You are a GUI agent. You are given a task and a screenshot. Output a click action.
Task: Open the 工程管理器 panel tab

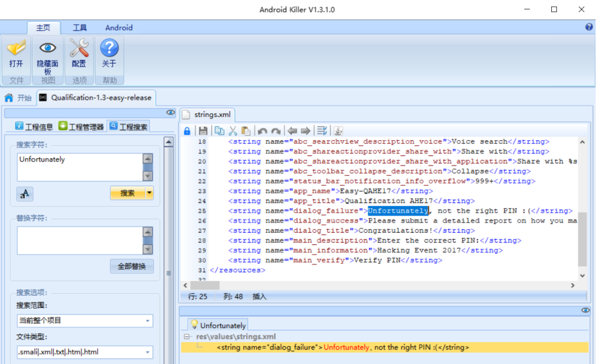81,126
